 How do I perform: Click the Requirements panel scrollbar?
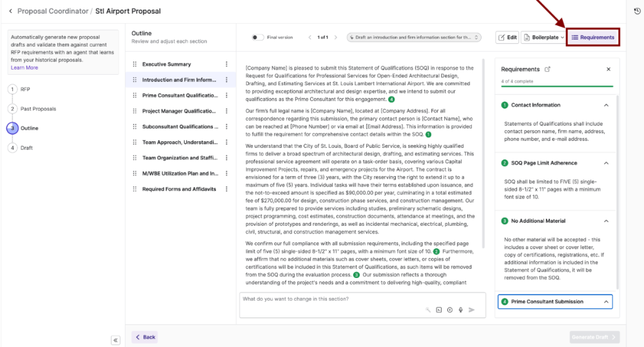point(617,192)
